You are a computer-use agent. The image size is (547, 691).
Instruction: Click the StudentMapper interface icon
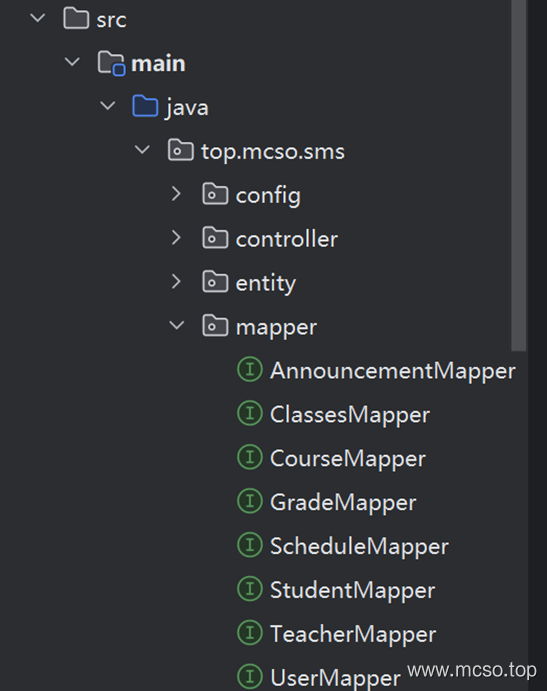tap(250, 589)
